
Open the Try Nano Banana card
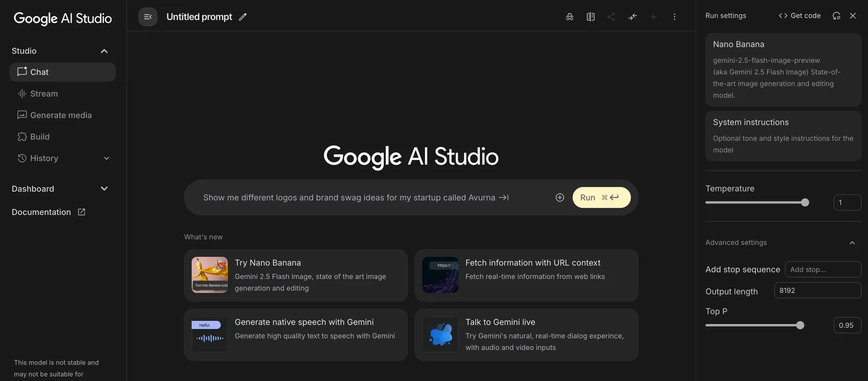point(296,275)
